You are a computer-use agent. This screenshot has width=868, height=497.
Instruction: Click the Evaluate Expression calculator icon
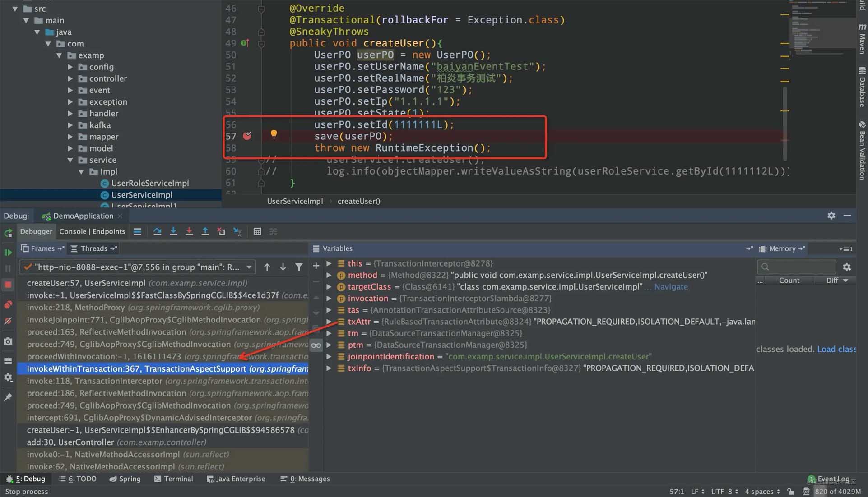coord(257,231)
